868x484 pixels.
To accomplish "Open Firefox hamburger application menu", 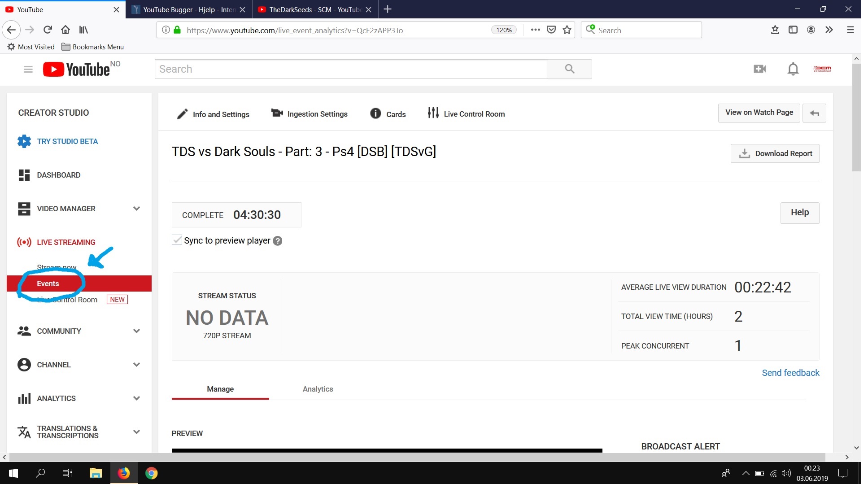I will (850, 30).
